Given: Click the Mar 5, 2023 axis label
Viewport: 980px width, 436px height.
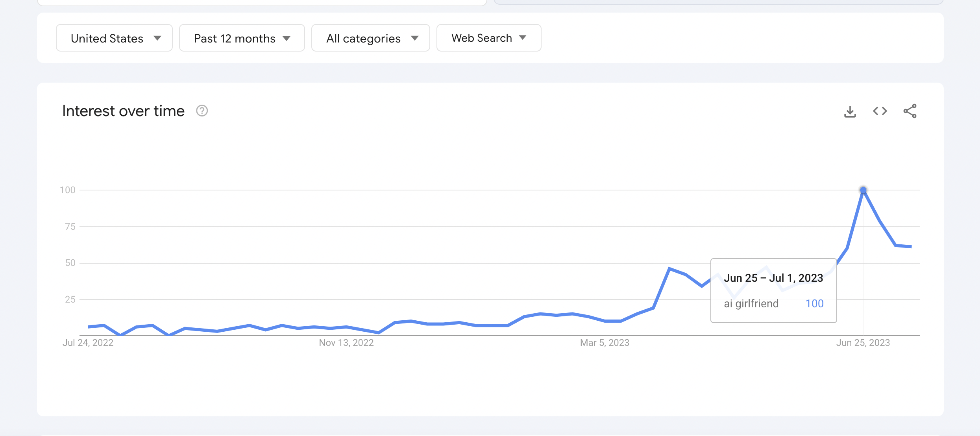Looking at the screenshot, I should (605, 343).
